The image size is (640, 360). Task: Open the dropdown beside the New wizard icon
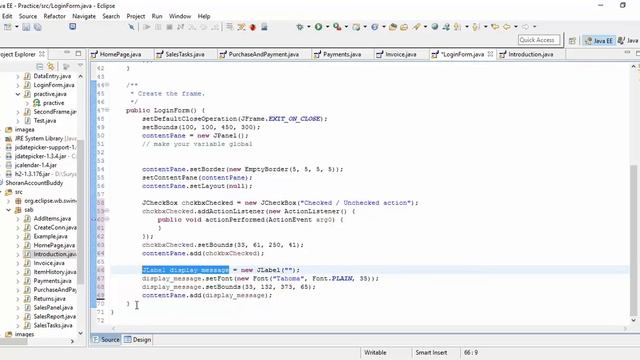[x=16, y=27]
